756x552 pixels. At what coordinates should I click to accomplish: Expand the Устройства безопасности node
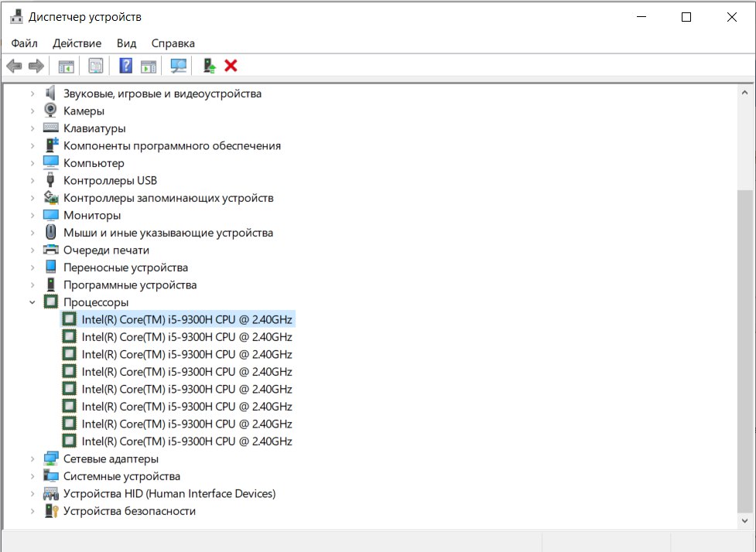(32, 511)
